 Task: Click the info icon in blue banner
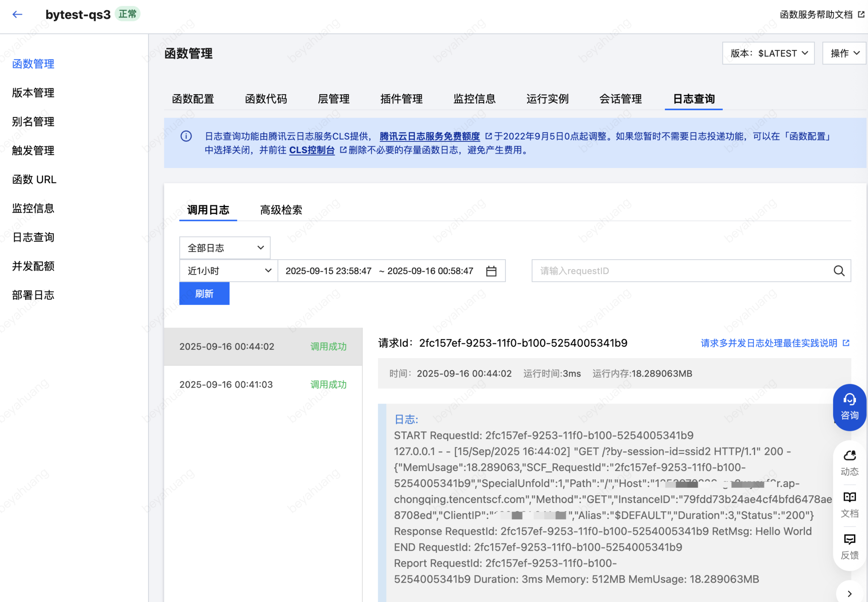[x=186, y=136]
